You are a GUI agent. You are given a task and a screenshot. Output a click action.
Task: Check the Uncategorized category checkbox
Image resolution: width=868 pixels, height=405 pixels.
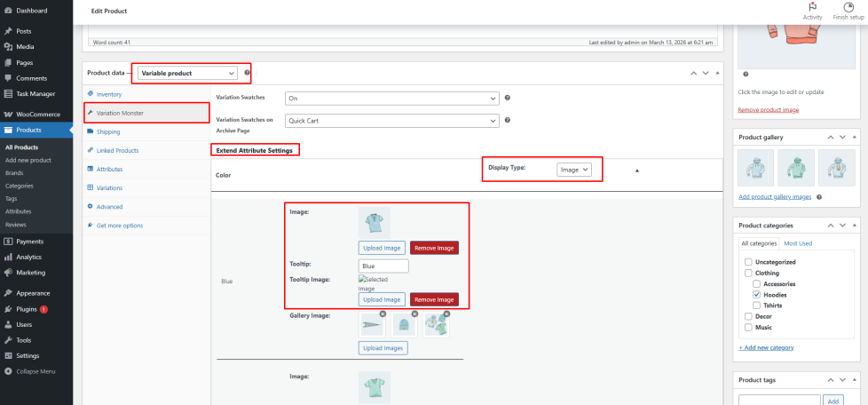pyautogui.click(x=748, y=262)
